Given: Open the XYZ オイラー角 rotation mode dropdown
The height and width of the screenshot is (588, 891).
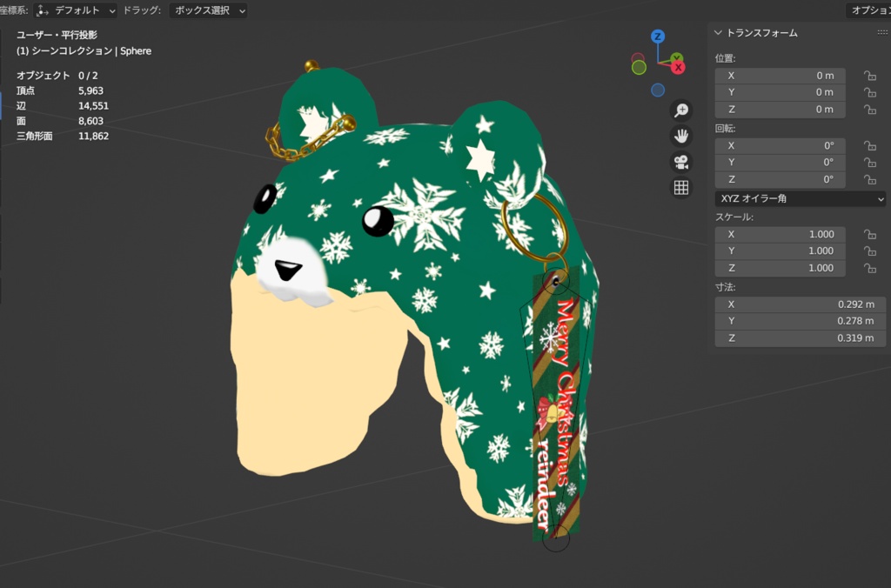Looking at the screenshot, I should click(801, 199).
